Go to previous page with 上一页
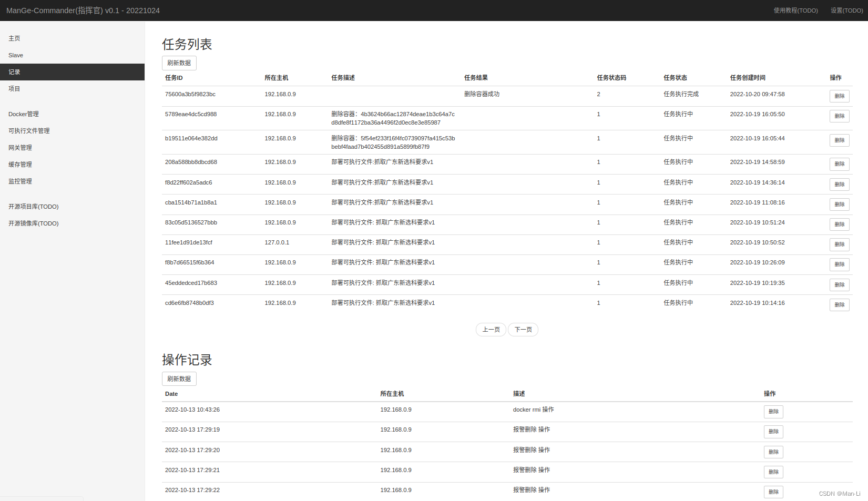This screenshot has width=868, height=501. click(491, 330)
